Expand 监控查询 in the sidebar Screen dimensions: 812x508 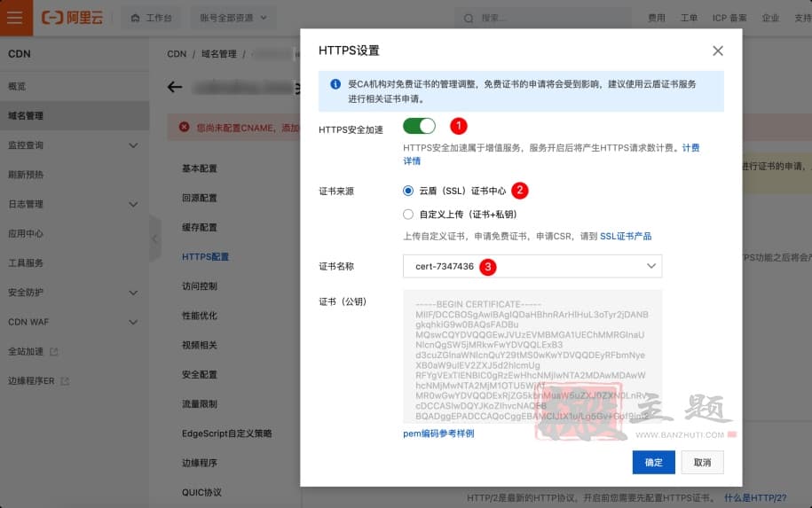pyautogui.click(x=133, y=145)
